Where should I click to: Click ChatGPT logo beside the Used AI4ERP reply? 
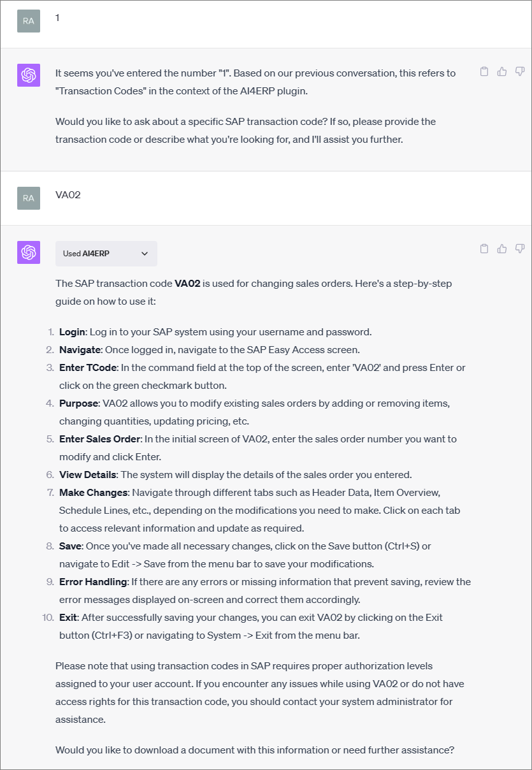click(x=29, y=252)
